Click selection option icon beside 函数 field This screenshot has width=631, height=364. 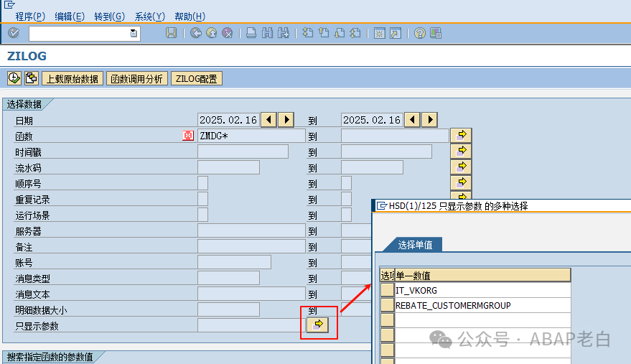188,136
